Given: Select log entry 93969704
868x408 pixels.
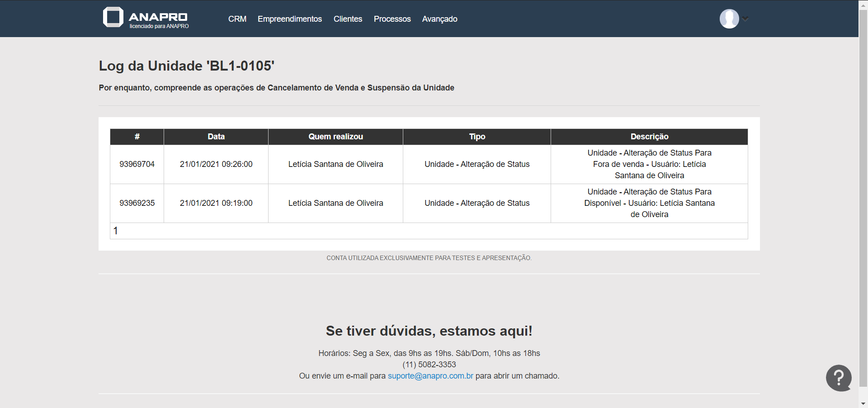Looking at the screenshot, I should click(x=137, y=164).
